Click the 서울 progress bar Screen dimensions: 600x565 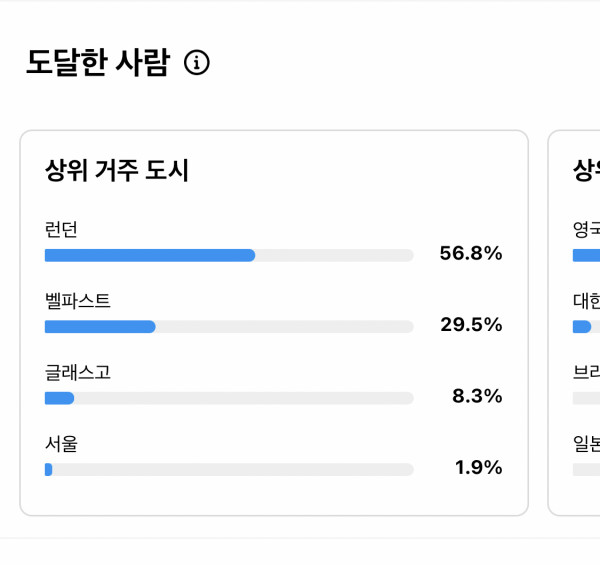229,470
